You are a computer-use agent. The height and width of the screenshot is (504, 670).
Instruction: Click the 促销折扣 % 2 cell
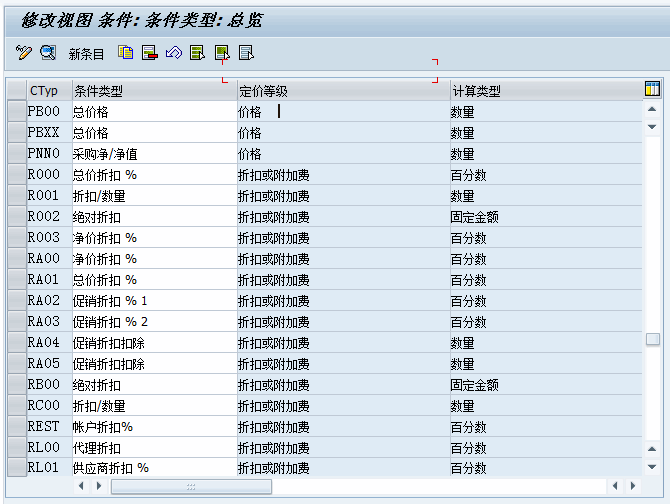155,322
